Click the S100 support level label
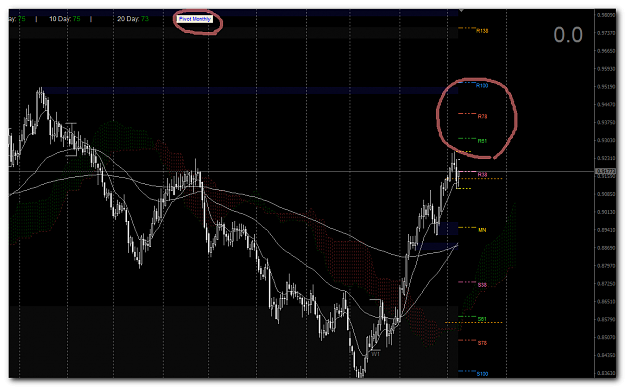625x387 pixels. [482, 374]
